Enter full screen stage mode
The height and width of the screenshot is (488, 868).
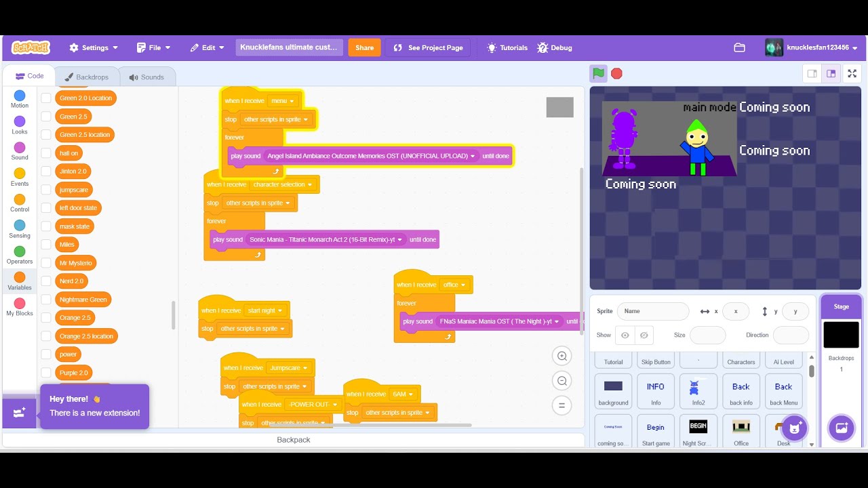pos(852,74)
